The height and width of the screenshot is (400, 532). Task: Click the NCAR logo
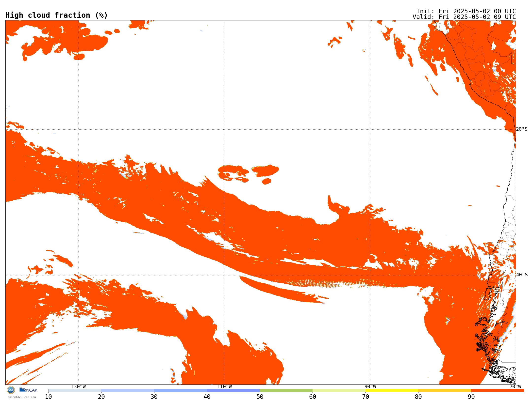[x=28, y=390]
